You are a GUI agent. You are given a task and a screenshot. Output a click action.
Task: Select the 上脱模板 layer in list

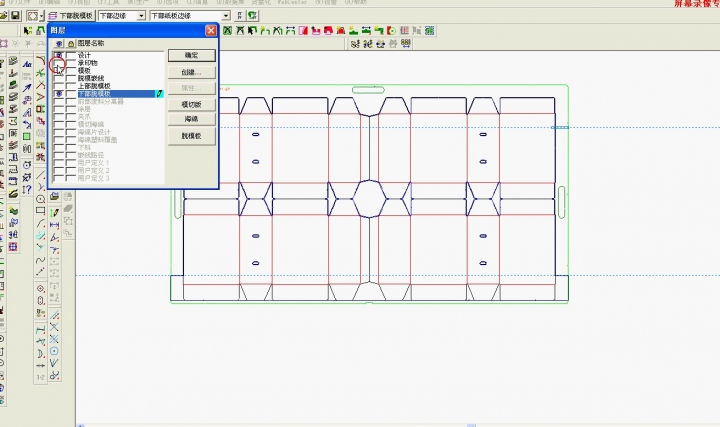coord(96,85)
